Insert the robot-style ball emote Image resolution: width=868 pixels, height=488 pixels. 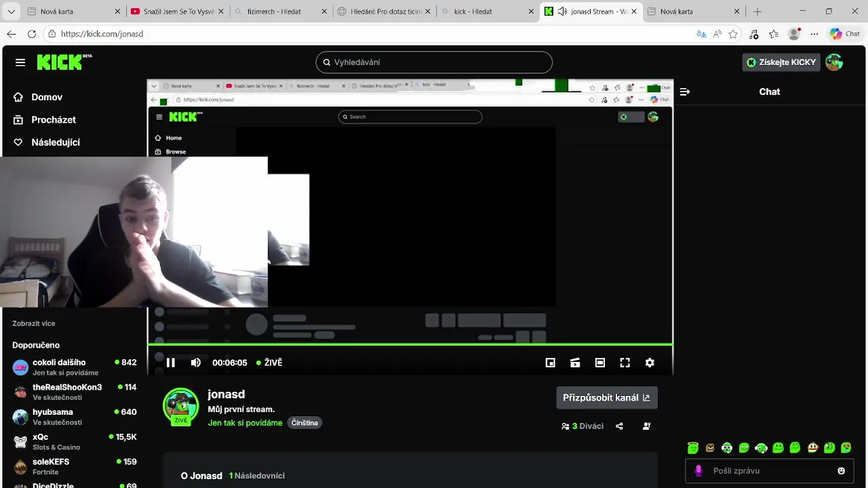click(727, 447)
